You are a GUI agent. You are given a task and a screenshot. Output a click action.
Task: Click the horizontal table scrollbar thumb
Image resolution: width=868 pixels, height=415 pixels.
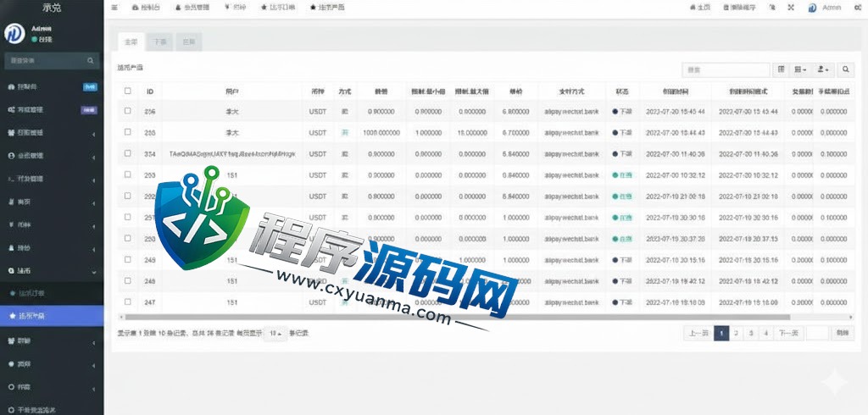pos(457,317)
